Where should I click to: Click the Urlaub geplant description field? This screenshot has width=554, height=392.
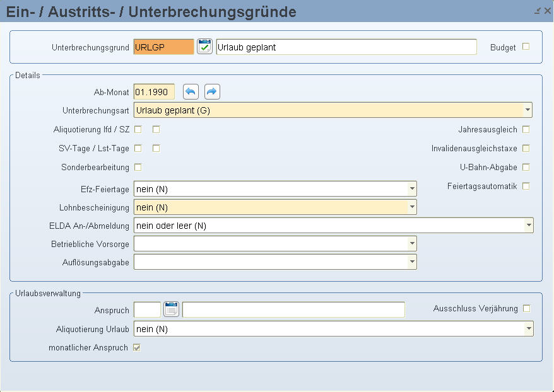point(346,47)
